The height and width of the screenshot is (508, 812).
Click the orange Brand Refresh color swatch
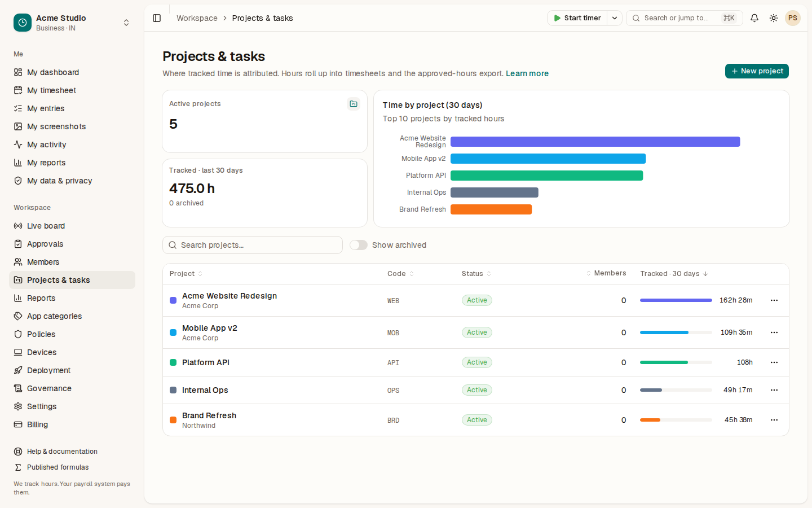click(173, 420)
